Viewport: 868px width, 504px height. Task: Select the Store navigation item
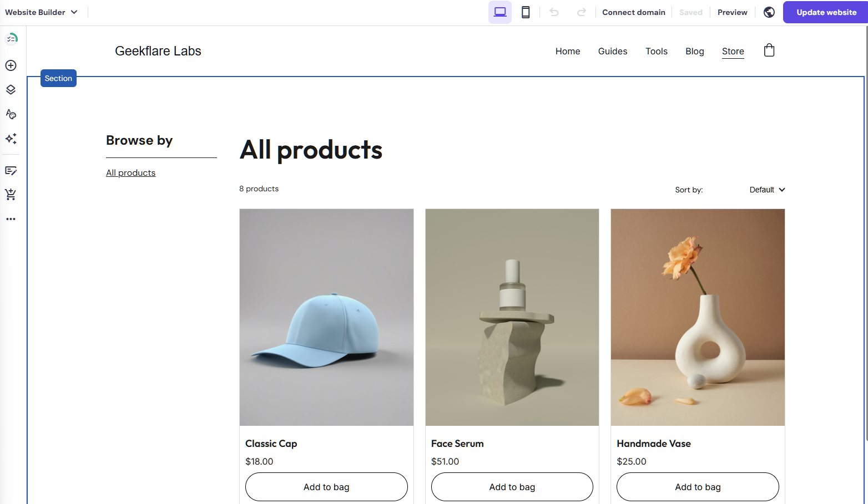pos(733,51)
